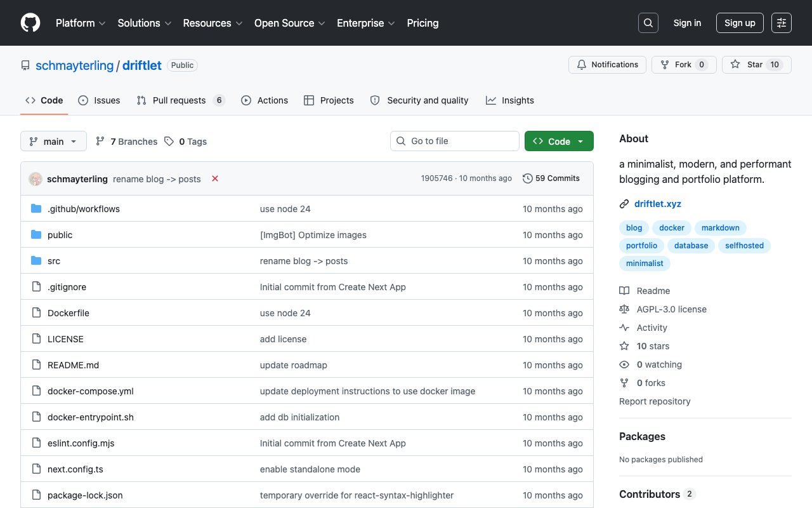The width and height of the screenshot is (812, 508).
Task: Click the public folder icon
Action: [36, 235]
